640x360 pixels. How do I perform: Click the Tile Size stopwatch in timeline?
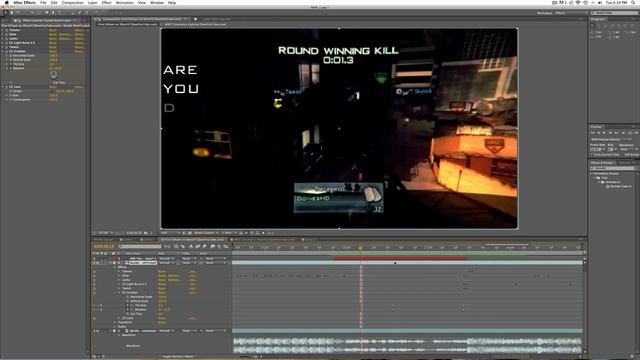coord(128,305)
